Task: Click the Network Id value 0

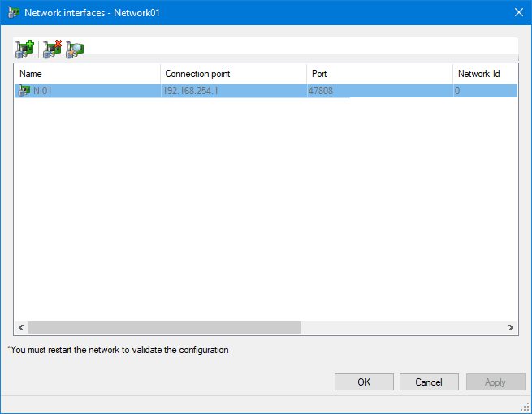Action: point(457,91)
